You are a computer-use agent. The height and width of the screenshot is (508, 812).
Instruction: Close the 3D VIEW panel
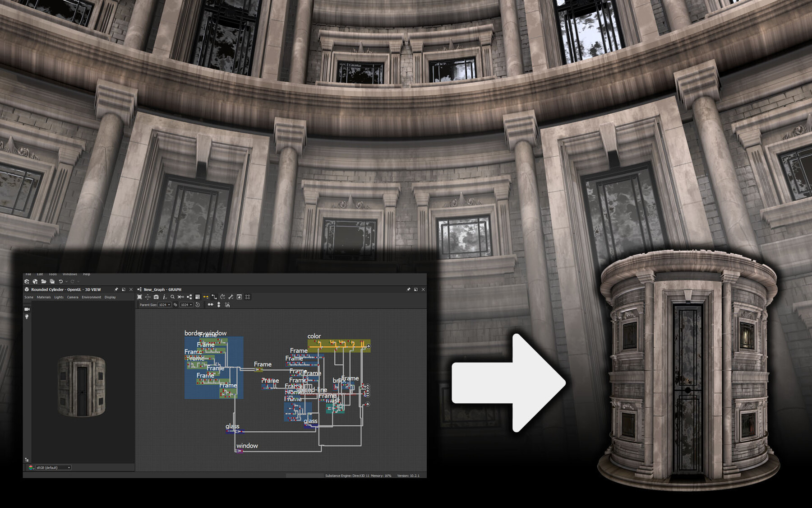coord(131,289)
